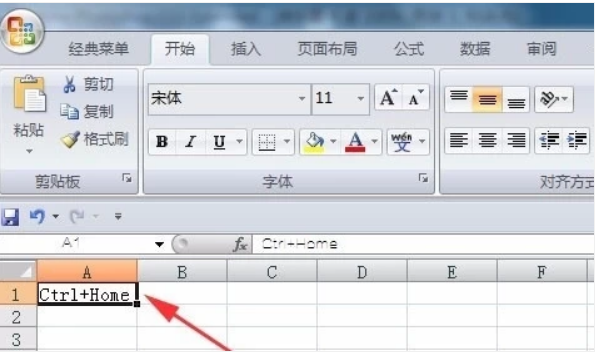
Task: Switch to the 插入 tab
Action: tap(246, 49)
